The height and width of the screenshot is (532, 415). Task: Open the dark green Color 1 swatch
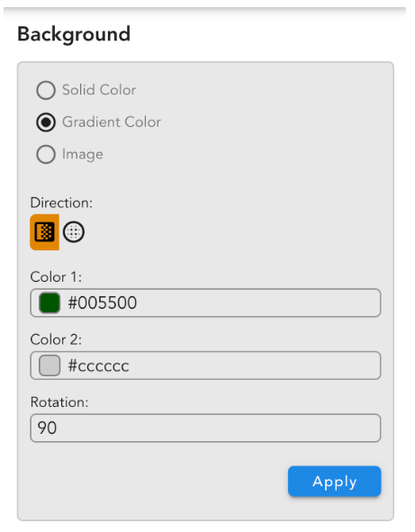click(x=50, y=303)
